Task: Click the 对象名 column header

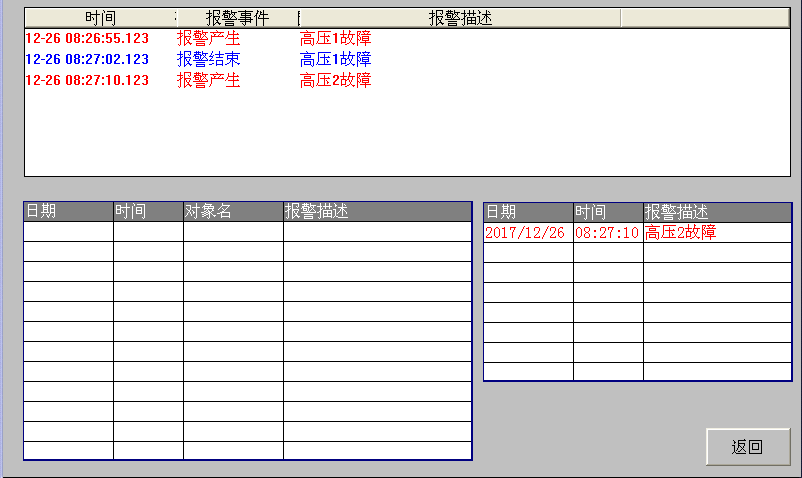Action: [x=209, y=211]
